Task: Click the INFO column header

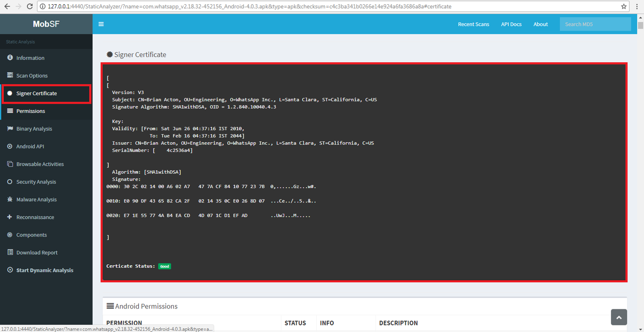Action: click(x=327, y=323)
